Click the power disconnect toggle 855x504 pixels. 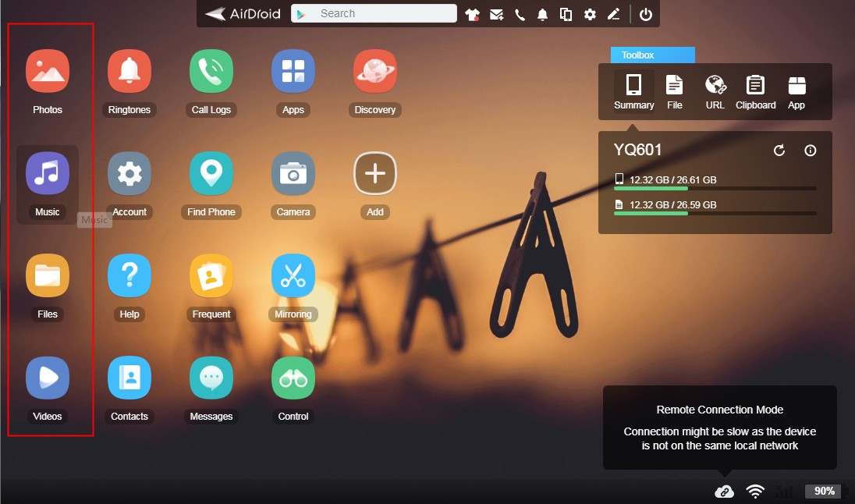pos(647,12)
